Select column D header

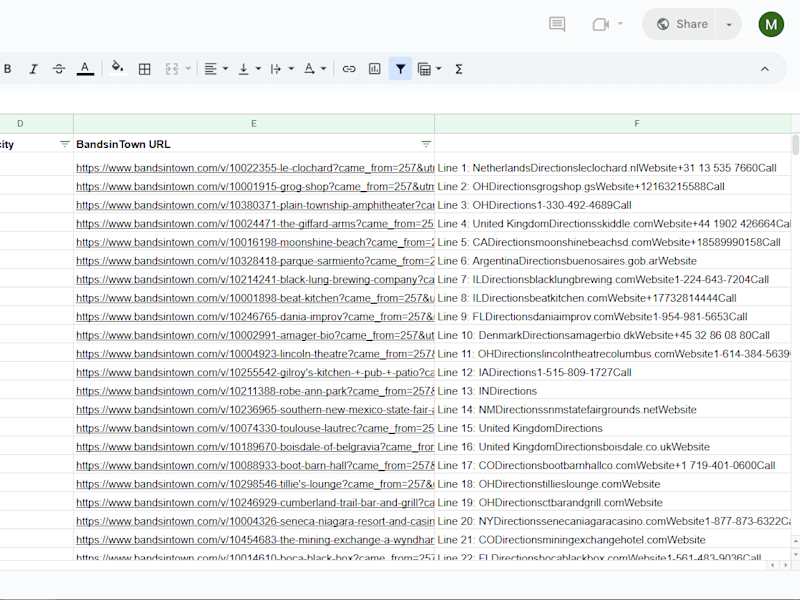click(x=20, y=123)
